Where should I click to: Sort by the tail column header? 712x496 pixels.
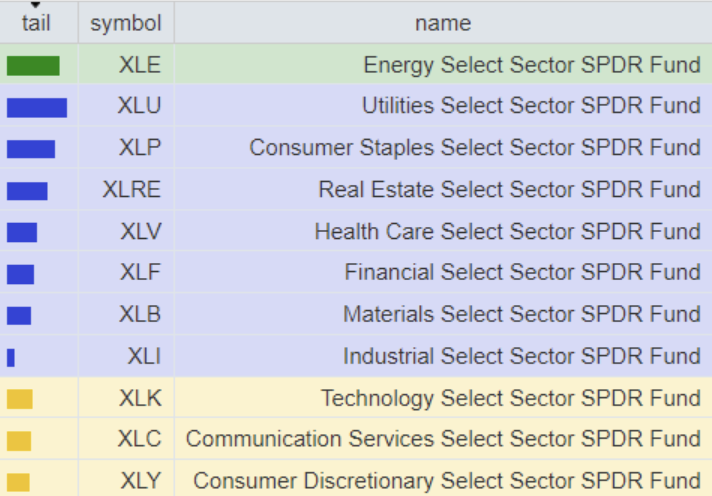click(36, 22)
